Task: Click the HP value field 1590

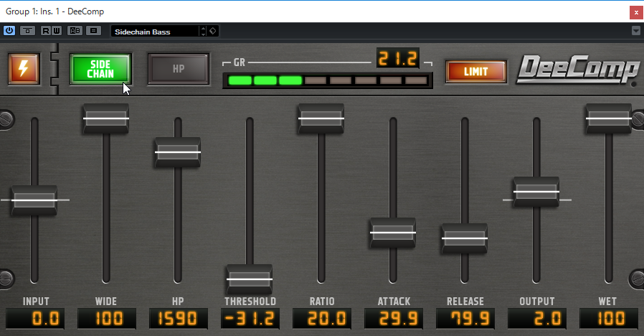Action: [x=179, y=319]
